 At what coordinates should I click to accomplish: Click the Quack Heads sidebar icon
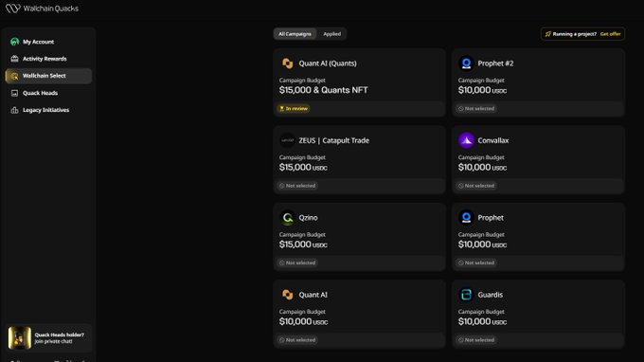point(15,93)
